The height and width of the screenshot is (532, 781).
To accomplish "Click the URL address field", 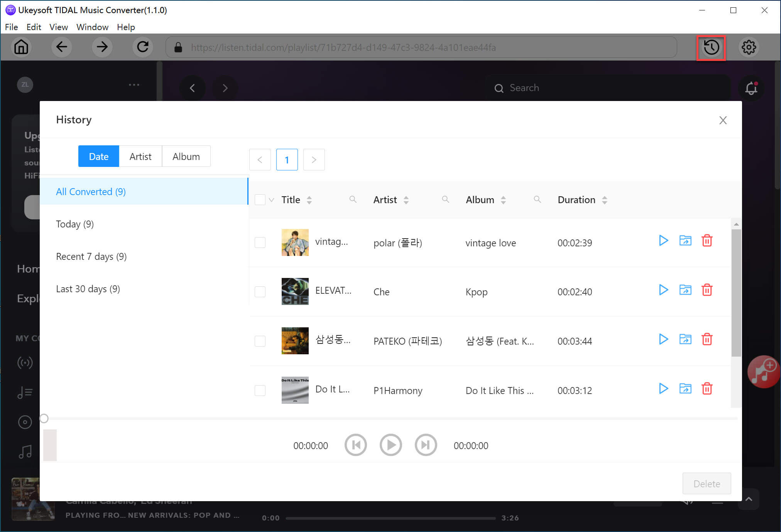I will click(421, 47).
